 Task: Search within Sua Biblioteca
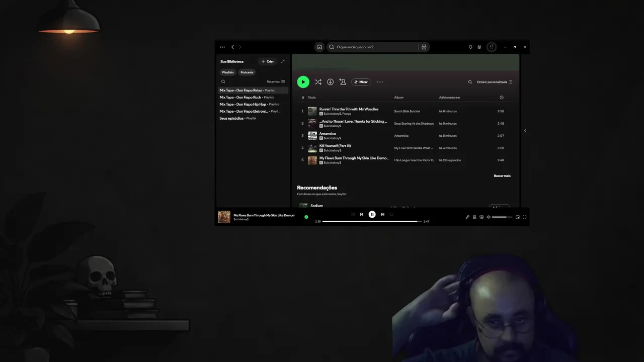223,81
